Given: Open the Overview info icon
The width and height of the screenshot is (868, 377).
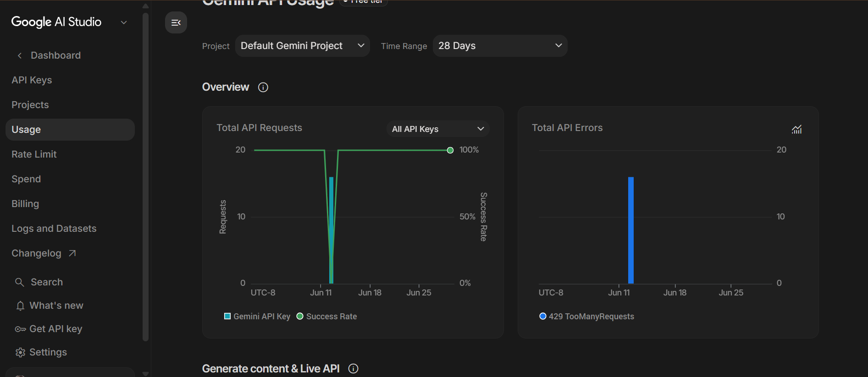Looking at the screenshot, I should tap(263, 87).
